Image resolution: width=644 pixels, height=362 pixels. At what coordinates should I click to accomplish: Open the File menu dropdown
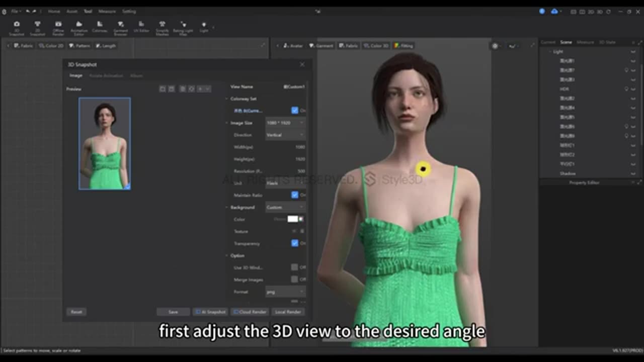[15, 11]
